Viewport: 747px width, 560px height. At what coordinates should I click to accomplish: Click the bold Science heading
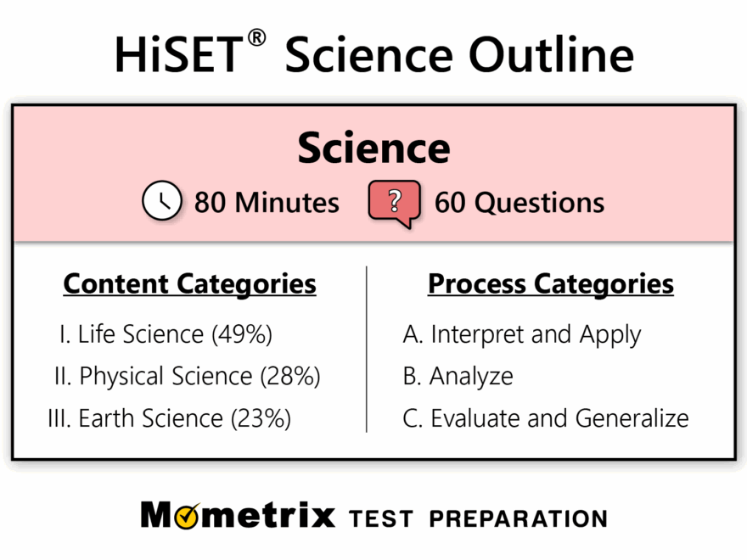(373, 149)
